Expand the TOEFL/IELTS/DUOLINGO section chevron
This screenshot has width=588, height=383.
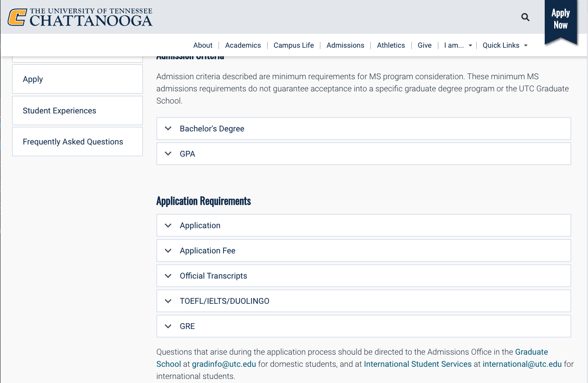(168, 301)
